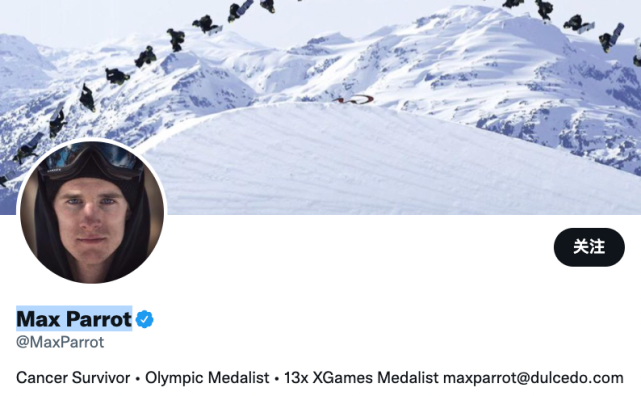Click the blue verified checkmark badge

coord(144,319)
